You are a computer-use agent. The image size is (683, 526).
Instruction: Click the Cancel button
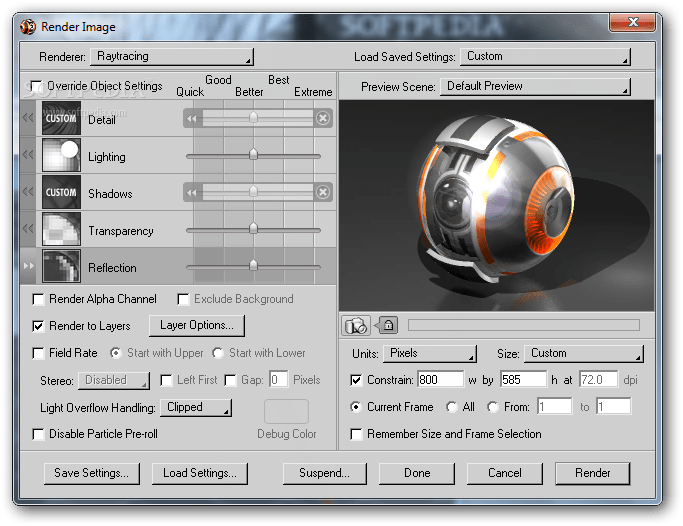505,473
